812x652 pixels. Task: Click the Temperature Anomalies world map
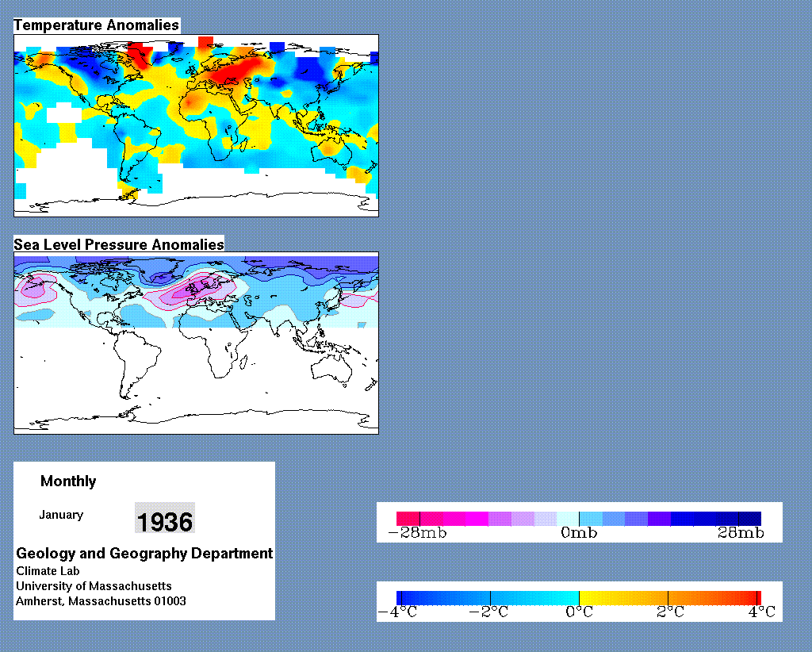point(197,125)
